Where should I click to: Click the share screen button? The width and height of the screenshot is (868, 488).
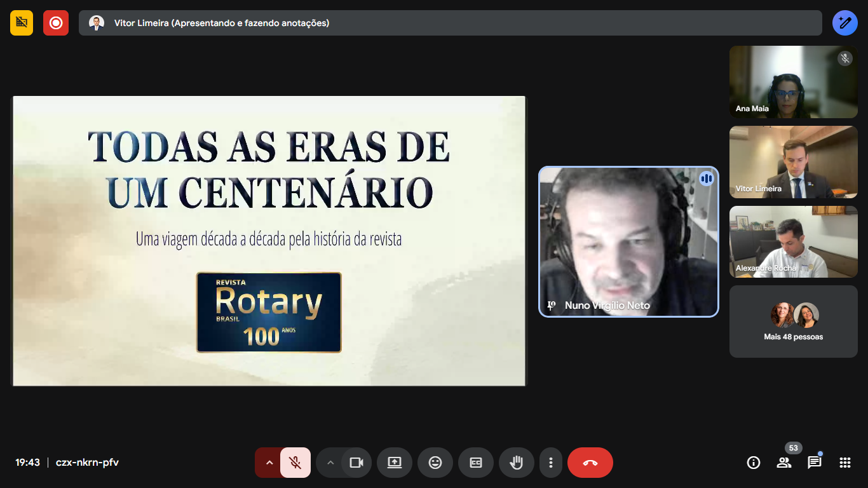pos(395,463)
